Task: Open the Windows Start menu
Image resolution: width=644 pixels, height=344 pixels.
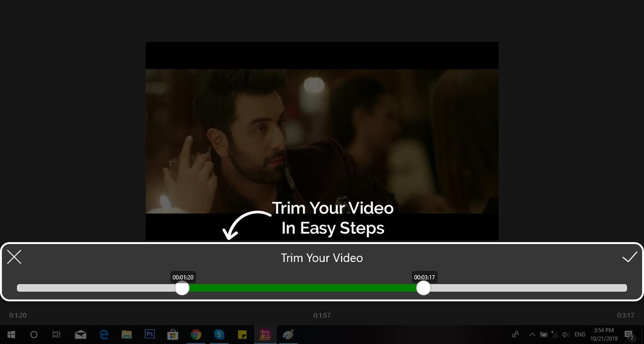Action: 11,335
